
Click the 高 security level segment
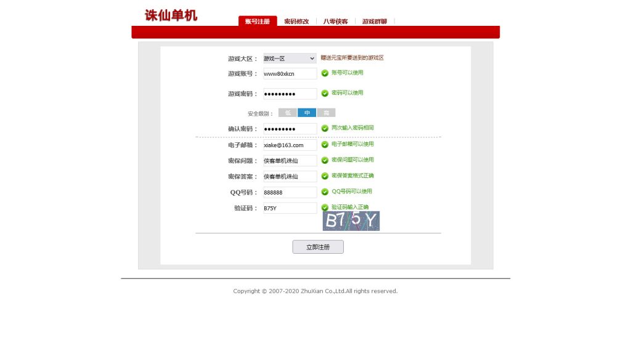325,113
